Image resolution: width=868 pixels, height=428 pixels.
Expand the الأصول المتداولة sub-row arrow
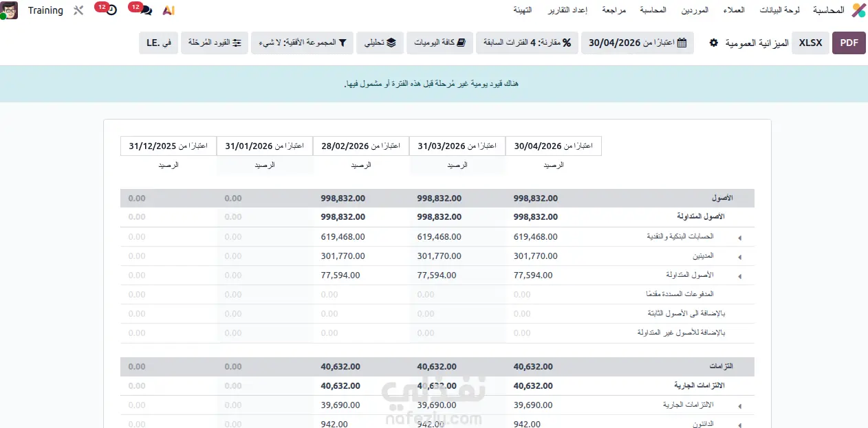coord(740,275)
